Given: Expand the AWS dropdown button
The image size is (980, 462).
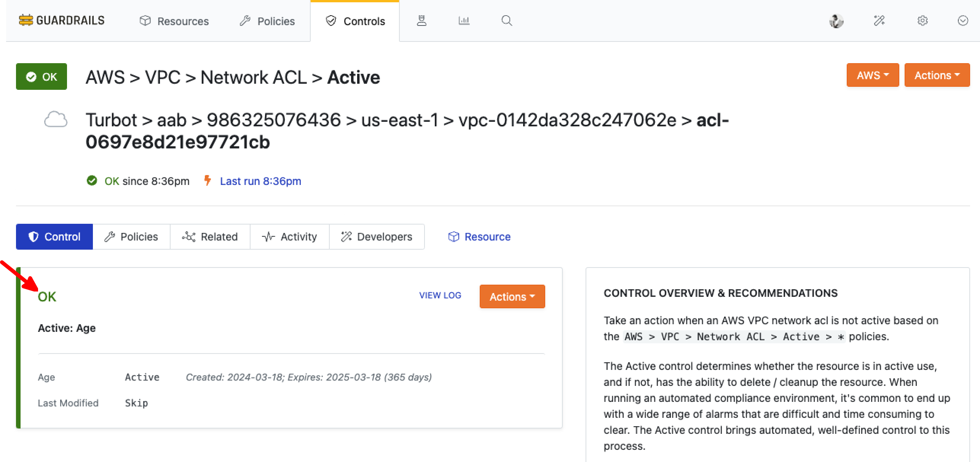Looking at the screenshot, I should pyautogui.click(x=873, y=75).
